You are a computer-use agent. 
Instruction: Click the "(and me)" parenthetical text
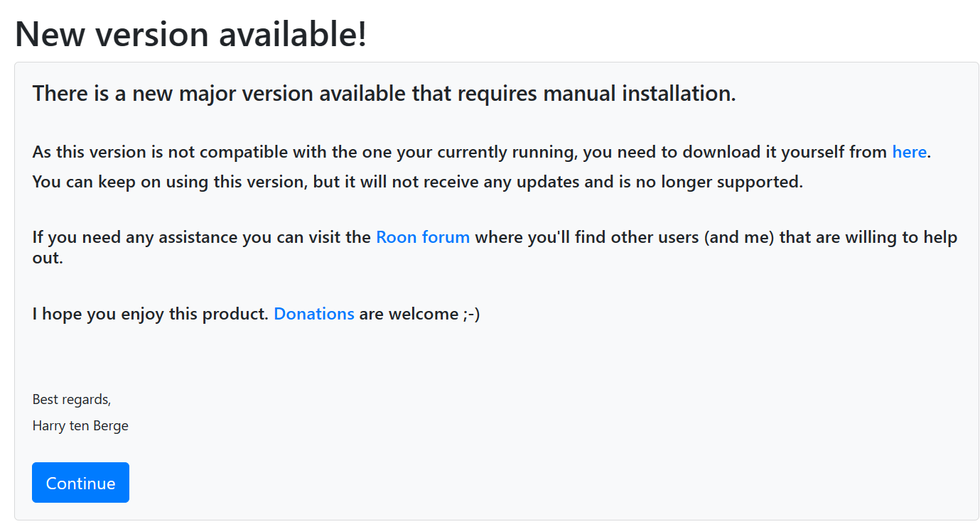pos(739,237)
